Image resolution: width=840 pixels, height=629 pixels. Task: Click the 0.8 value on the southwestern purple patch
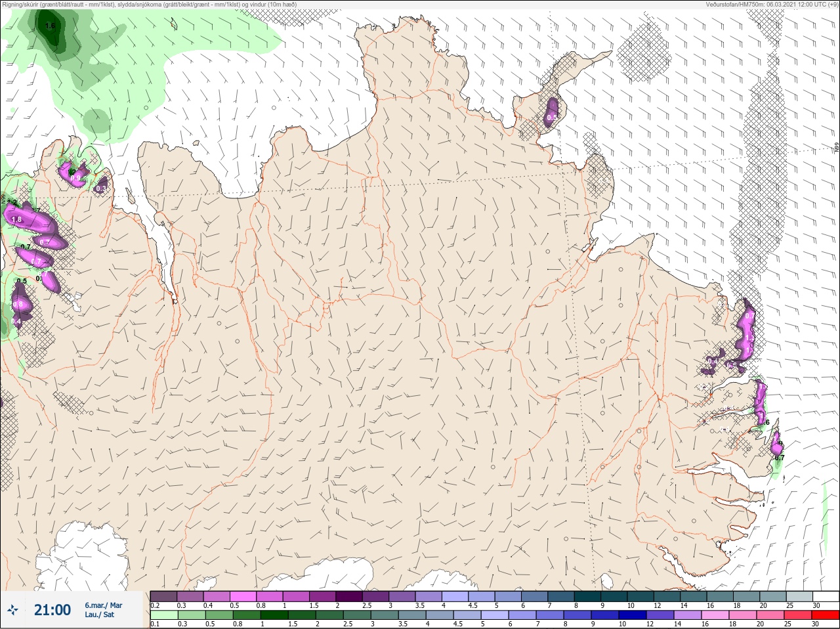click(x=18, y=305)
